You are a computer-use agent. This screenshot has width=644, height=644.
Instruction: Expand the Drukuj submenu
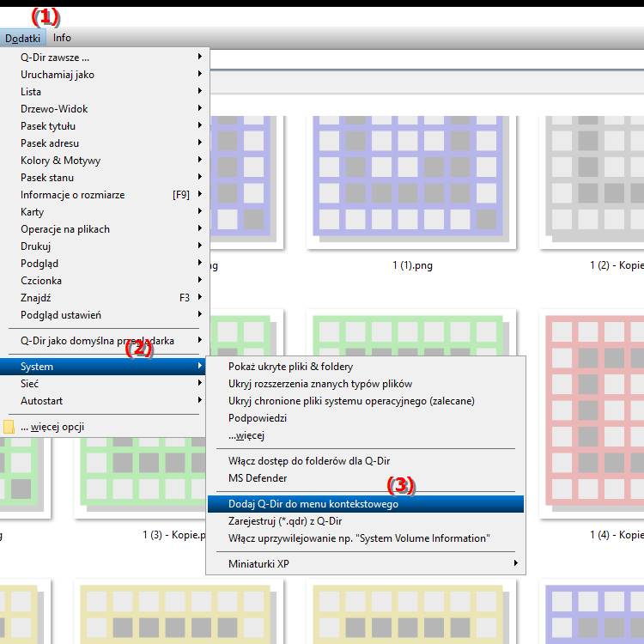tap(105, 246)
